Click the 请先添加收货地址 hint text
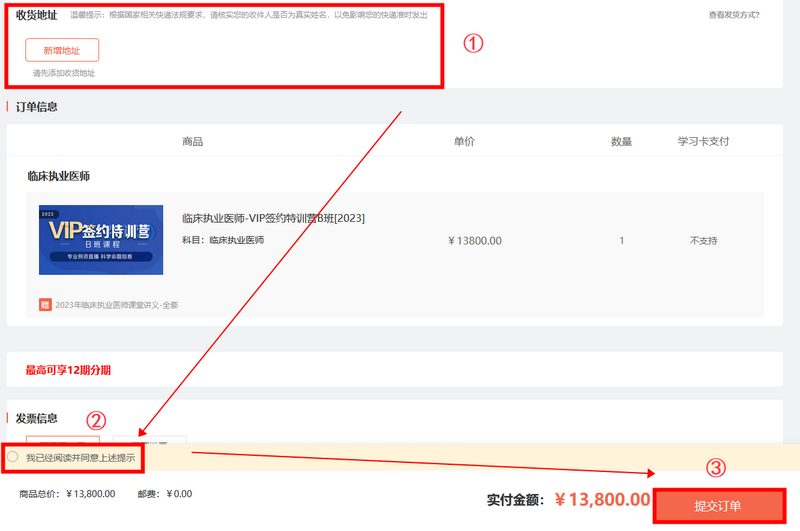Image resolution: width=800 pixels, height=531 pixels. tap(63, 73)
